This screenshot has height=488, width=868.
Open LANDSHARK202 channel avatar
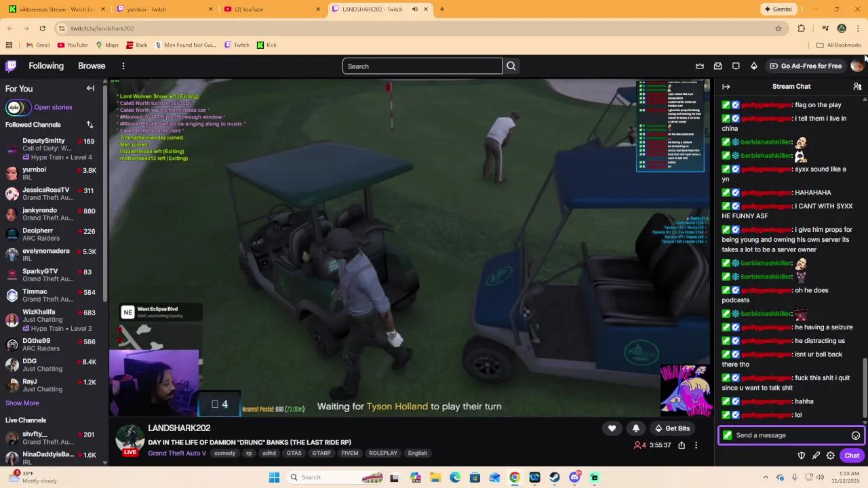click(x=130, y=439)
